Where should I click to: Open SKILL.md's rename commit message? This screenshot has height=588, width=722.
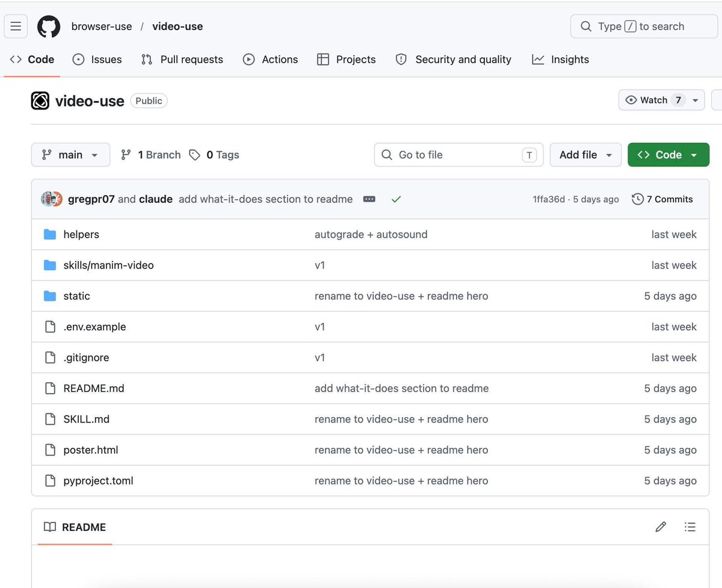(401, 419)
